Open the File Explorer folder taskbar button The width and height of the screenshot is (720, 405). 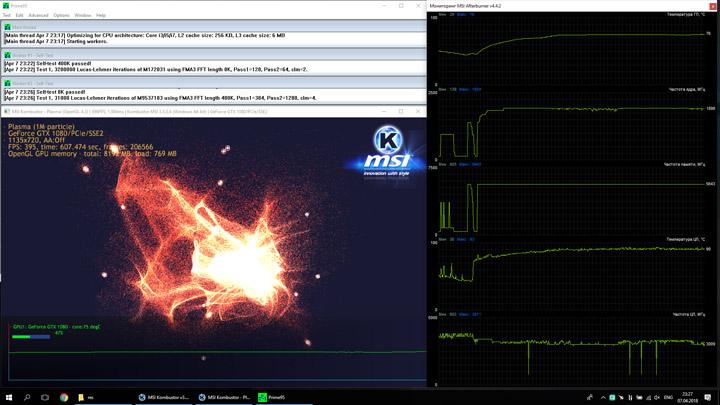[x=103, y=397]
